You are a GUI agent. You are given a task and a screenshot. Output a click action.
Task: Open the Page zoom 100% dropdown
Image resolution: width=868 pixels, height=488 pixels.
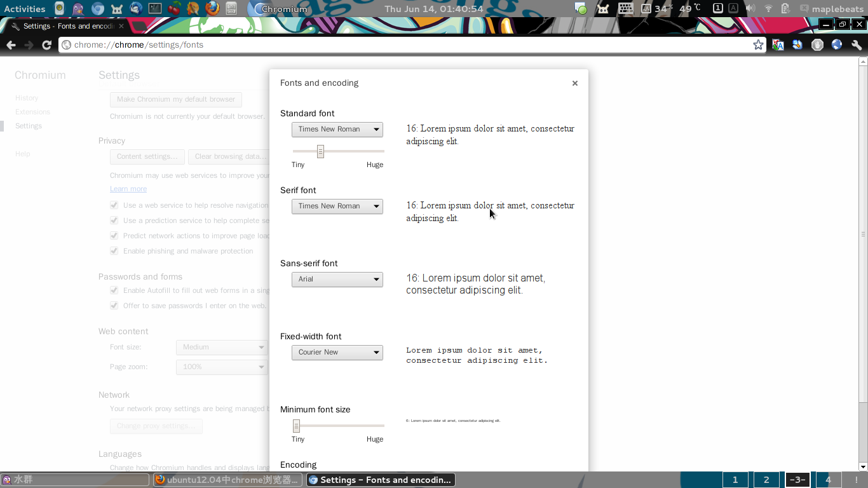222,367
